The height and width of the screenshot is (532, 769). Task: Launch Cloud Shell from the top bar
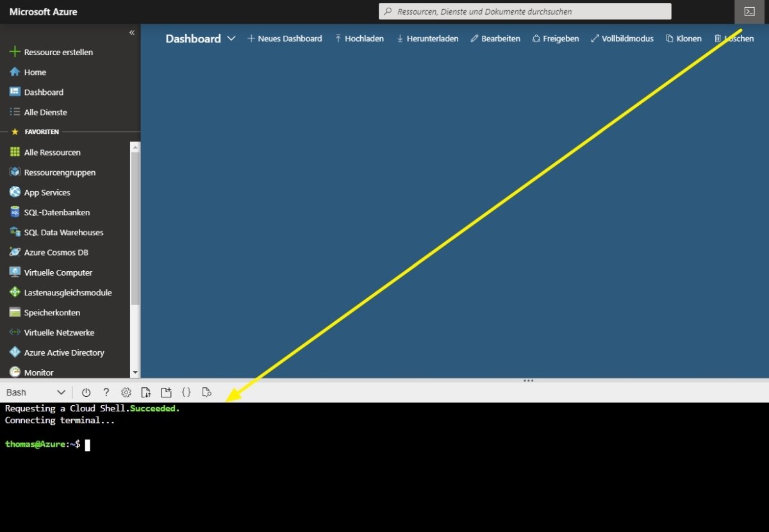tap(748, 11)
